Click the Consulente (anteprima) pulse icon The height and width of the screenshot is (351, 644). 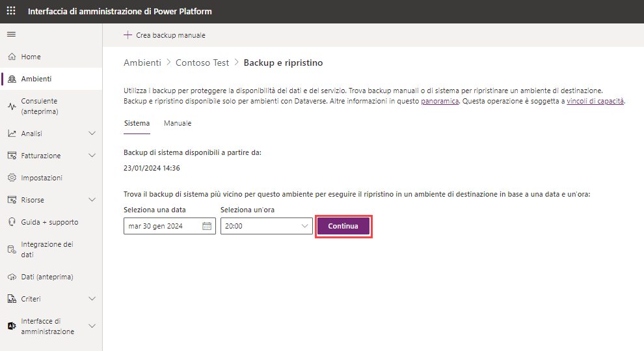pos(12,106)
